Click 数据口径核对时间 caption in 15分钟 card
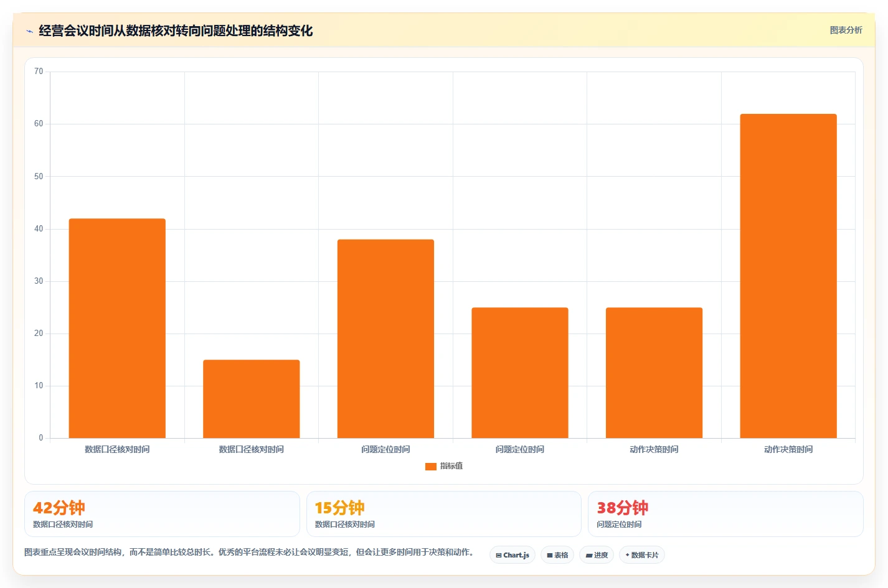 [345, 525]
